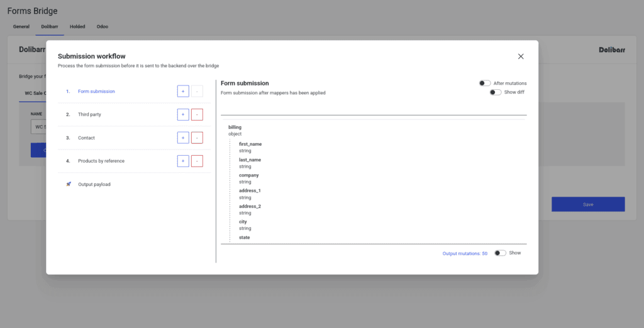
Task: Remove the Third party step
Action: [197, 114]
